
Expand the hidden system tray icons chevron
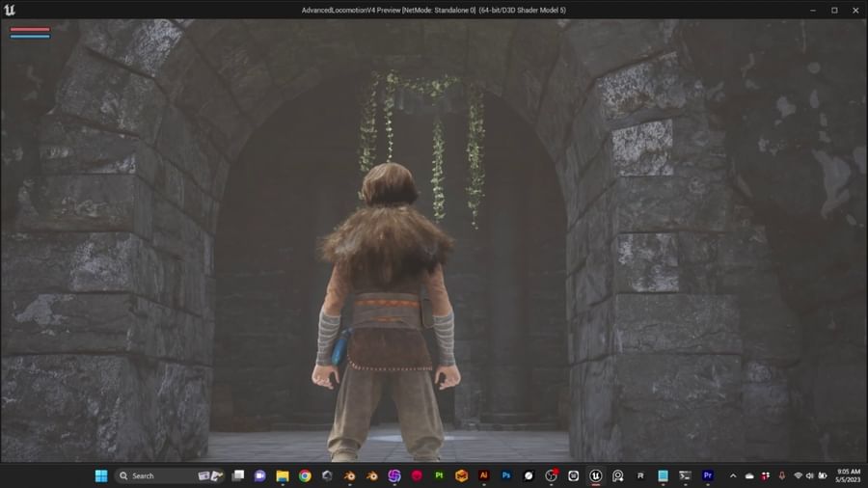coord(733,475)
